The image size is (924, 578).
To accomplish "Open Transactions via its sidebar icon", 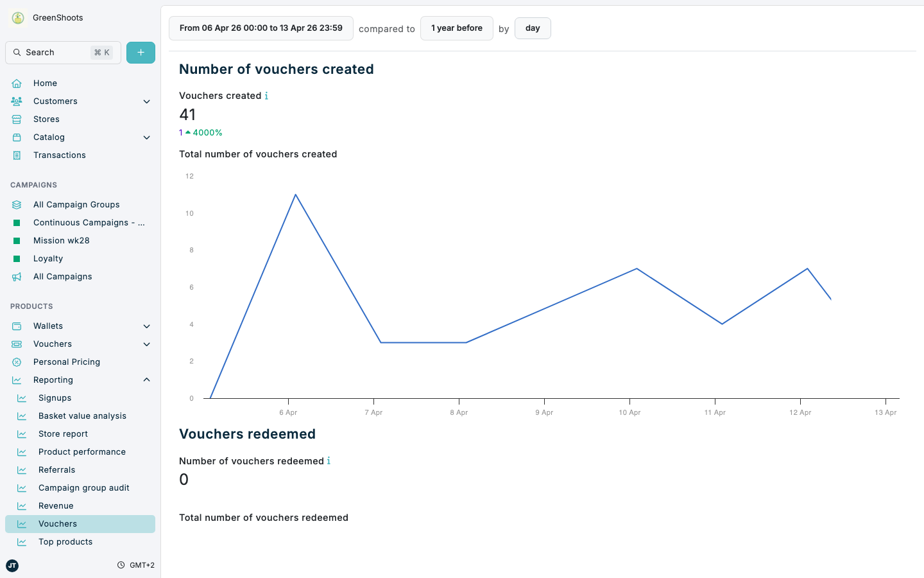I will click(x=16, y=155).
